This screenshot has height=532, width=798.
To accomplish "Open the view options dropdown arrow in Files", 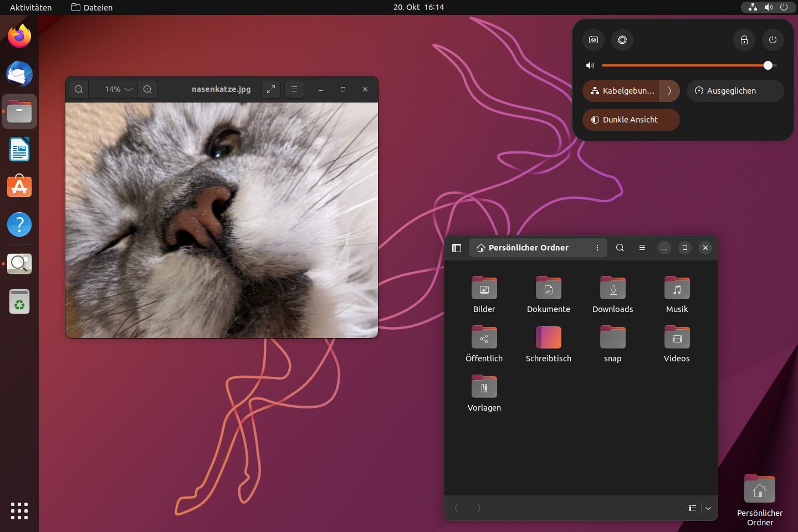I will point(708,508).
